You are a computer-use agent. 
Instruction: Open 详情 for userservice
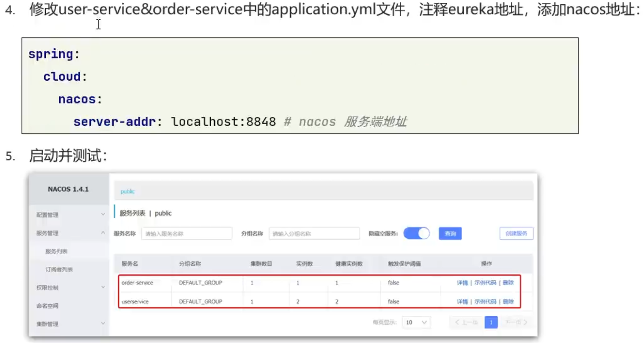pos(462,302)
